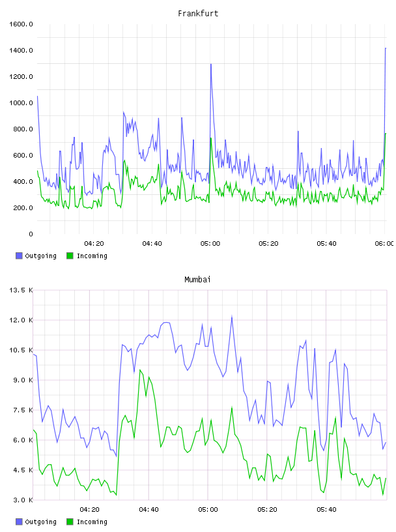Click the 0 y-axis label in Frankfurt chart
The height and width of the screenshot is (532, 396).
31,234
